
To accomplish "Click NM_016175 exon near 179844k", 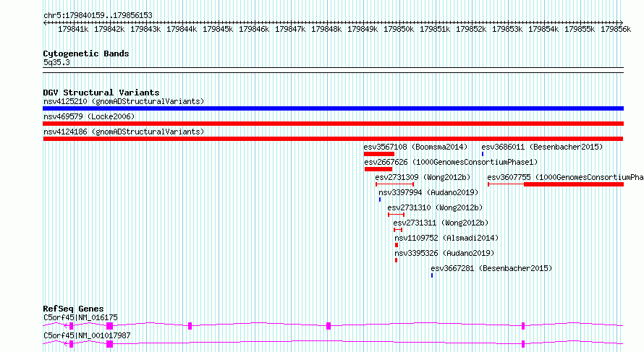I will pos(190,326).
